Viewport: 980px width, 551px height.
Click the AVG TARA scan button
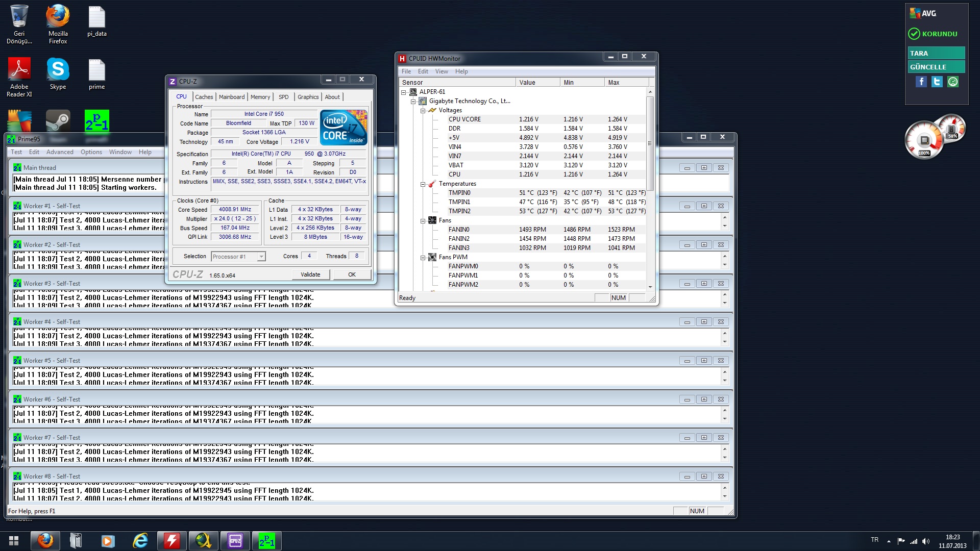coord(936,53)
